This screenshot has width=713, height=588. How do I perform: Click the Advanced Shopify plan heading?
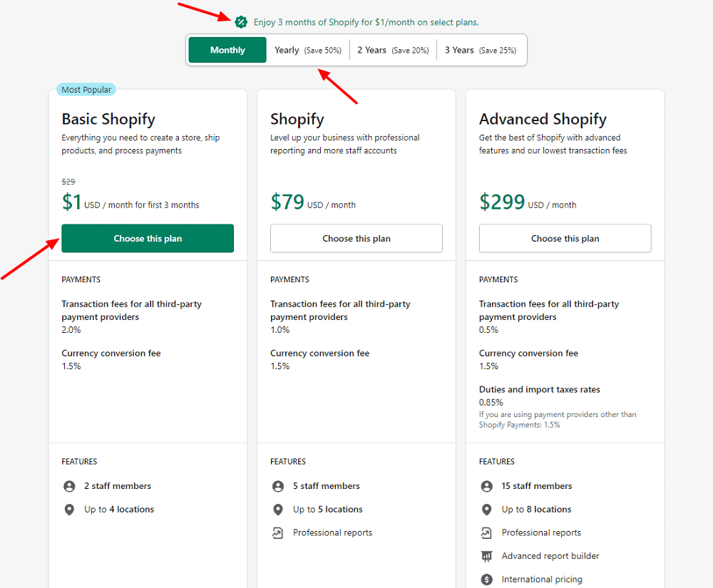[x=543, y=119]
